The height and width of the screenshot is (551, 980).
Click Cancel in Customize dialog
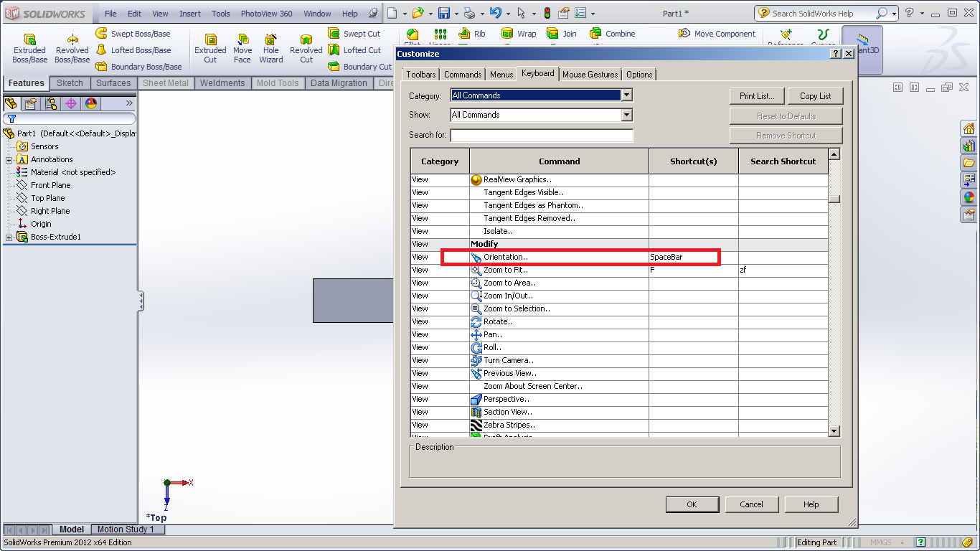pyautogui.click(x=752, y=504)
